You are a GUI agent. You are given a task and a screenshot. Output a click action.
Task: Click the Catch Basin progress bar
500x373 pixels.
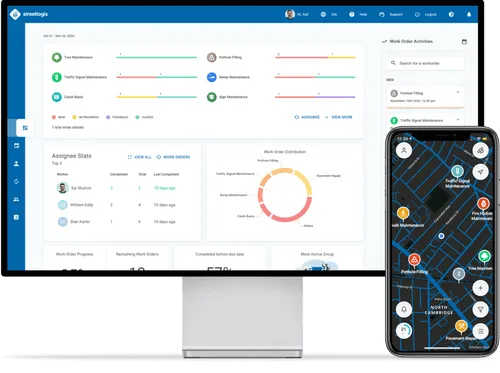[157, 97]
